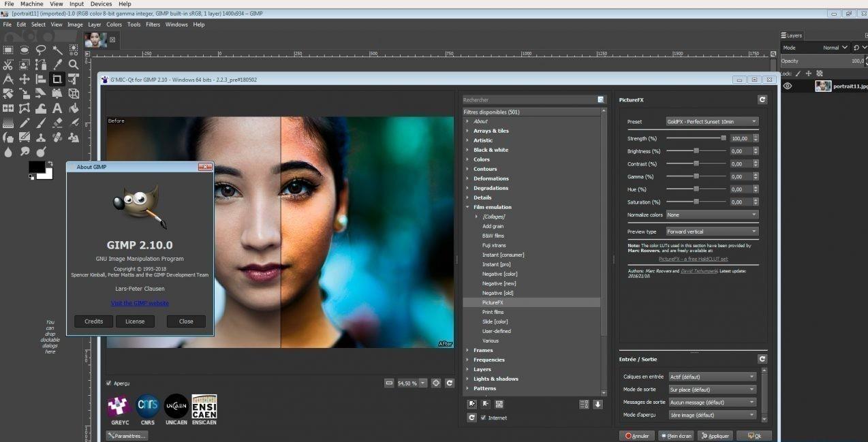Open the Filters menu
This screenshot has width=868, height=442.
153,25
